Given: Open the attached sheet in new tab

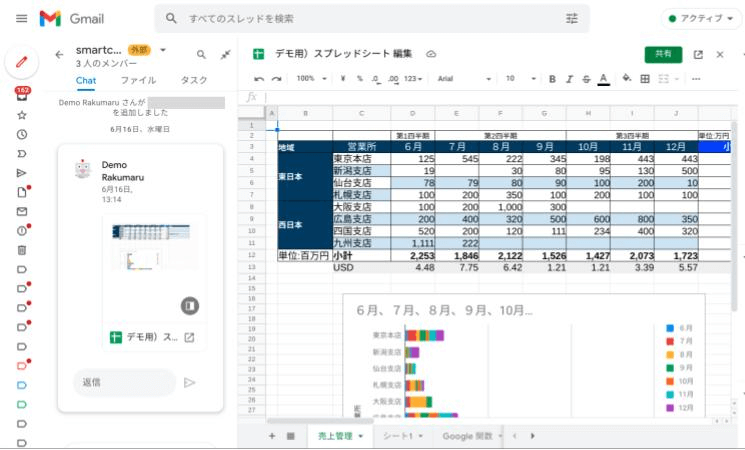Looking at the screenshot, I should coord(189,337).
